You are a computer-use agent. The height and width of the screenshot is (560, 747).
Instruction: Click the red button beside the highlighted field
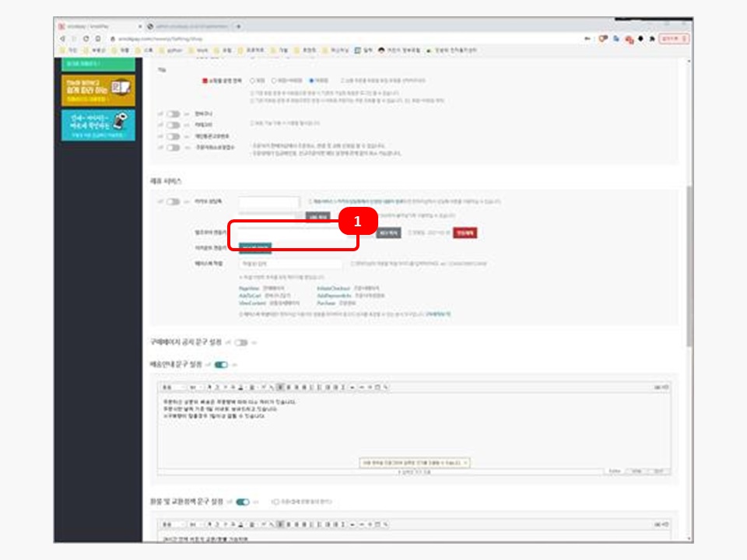465,233
